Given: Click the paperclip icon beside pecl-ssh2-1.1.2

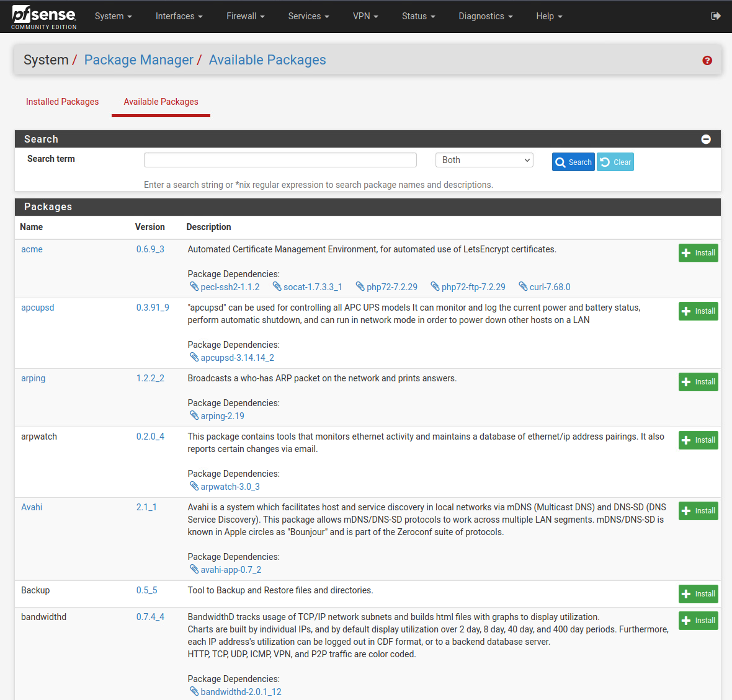Looking at the screenshot, I should pos(194,286).
